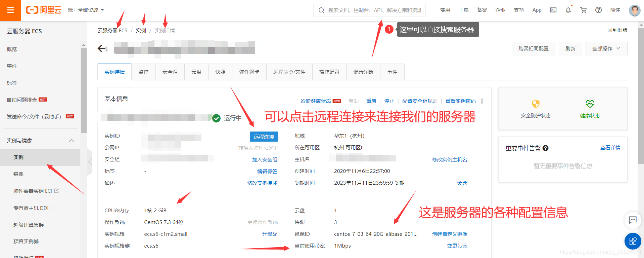Viewport: 644px width, 258px height.
Task: Click the 升降配 link
Action: [x=270, y=234]
